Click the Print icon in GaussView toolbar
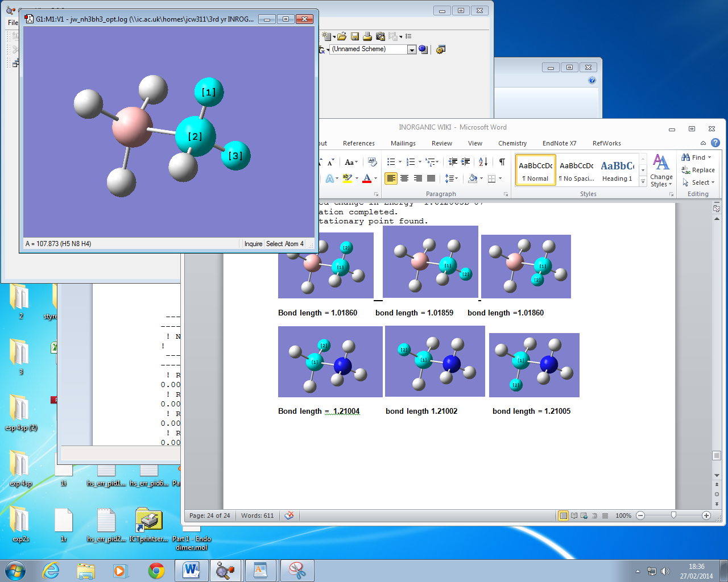The width and height of the screenshot is (728, 582). pyautogui.click(x=367, y=36)
